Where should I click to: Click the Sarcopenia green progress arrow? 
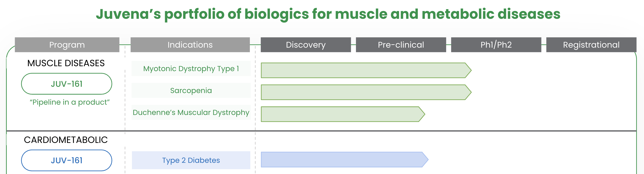[366, 92]
